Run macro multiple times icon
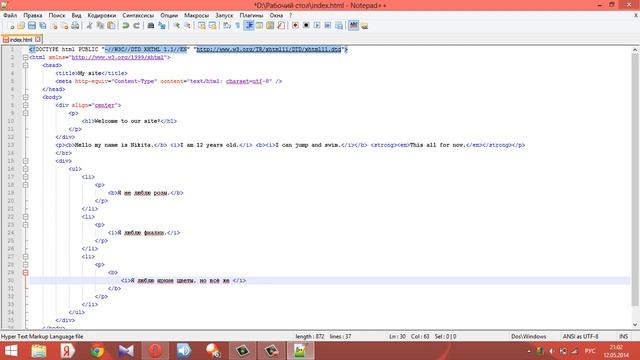Image resolution: width=640 pixels, height=360 pixels. (327, 26)
